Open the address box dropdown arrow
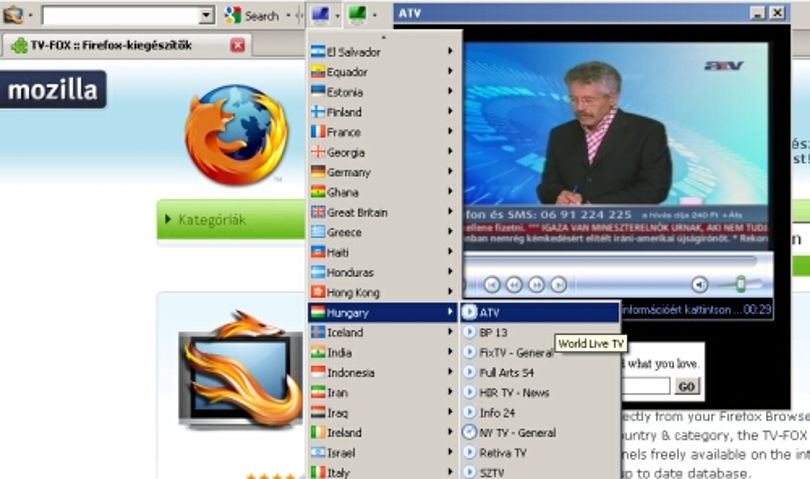The width and height of the screenshot is (810, 479). pyautogui.click(x=206, y=16)
